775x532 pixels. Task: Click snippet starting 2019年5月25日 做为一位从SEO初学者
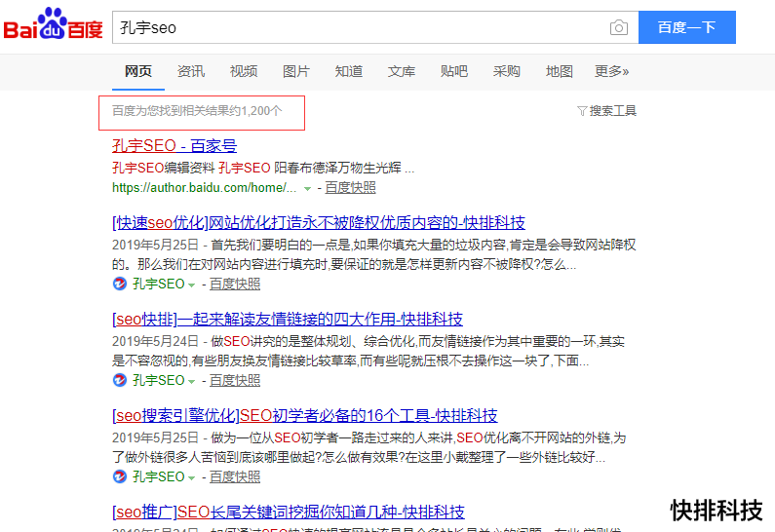pyautogui.click(x=369, y=447)
